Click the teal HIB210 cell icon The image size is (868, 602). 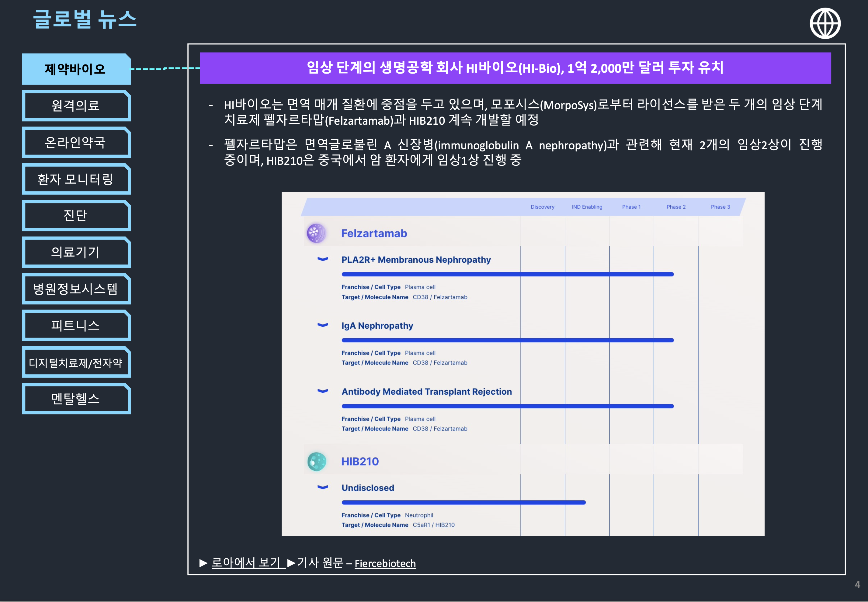pos(317,461)
